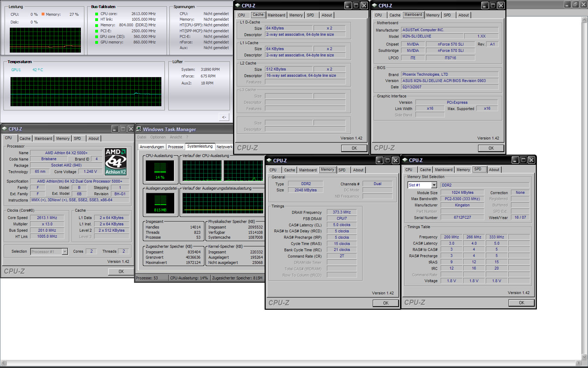The width and height of the screenshot is (588, 368).
Task: Open the ? help menu in Task-Manager
Action: click(x=187, y=137)
